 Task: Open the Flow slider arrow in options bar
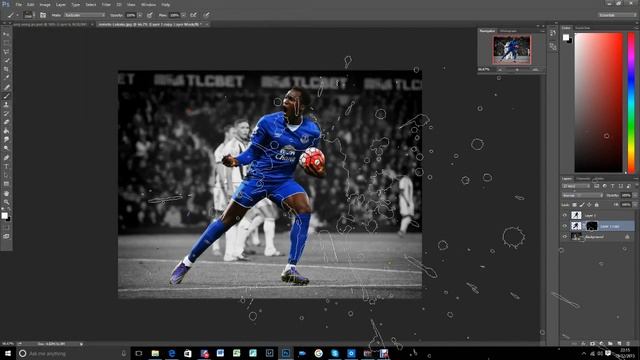(184, 15)
